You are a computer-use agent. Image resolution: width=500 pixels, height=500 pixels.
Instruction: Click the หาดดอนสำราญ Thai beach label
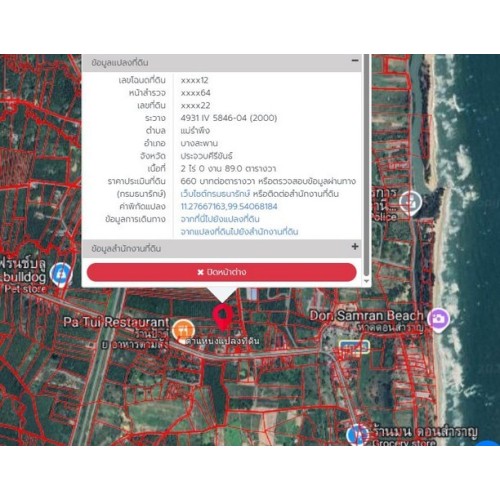coord(390,327)
